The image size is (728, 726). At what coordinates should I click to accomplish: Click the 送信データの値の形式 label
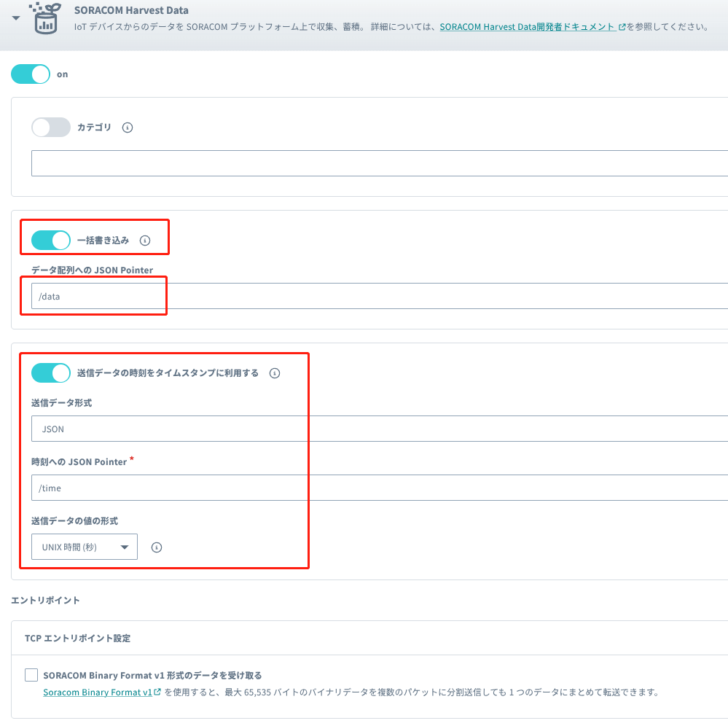tap(74, 520)
